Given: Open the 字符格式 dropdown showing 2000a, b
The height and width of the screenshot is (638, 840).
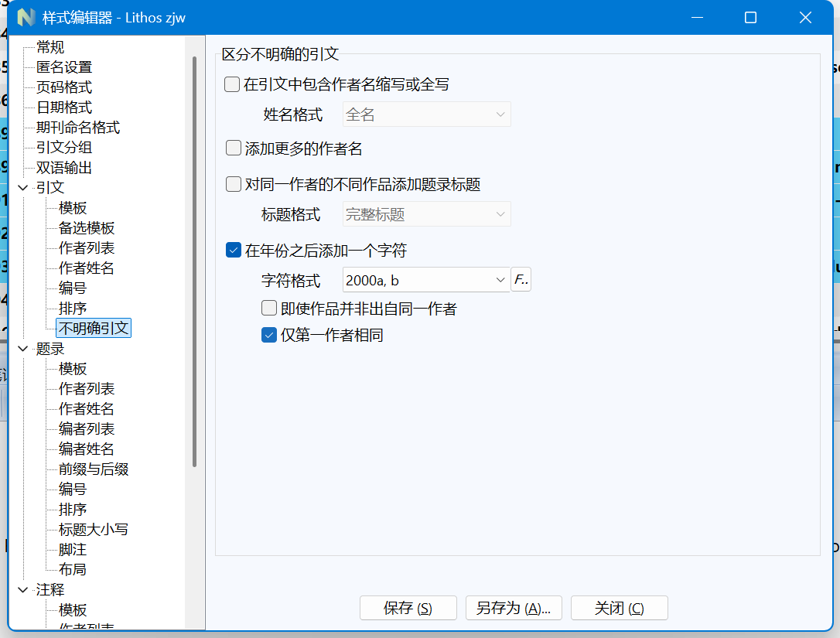Looking at the screenshot, I should point(425,280).
